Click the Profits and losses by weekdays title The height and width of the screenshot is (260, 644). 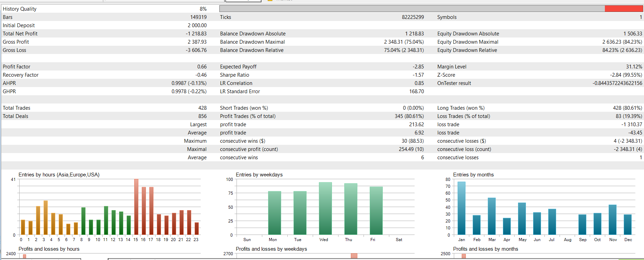coord(272,249)
